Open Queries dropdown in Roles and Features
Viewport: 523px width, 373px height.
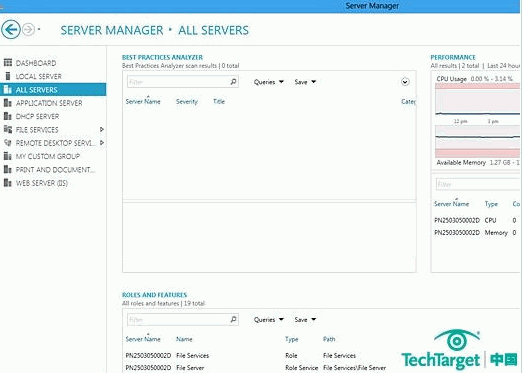(x=269, y=320)
